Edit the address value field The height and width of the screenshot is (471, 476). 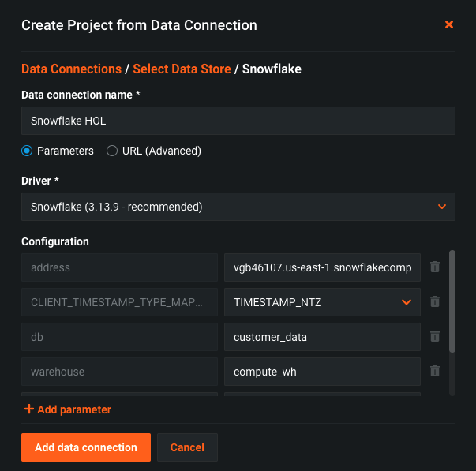pos(322,267)
